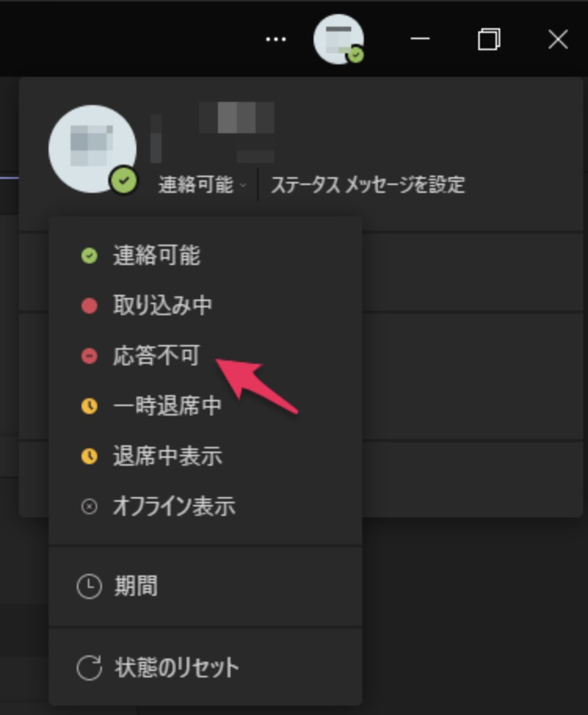Open ステータス メッセージを設定 link
Image resolution: width=588 pixels, height=715 pixels.
[x=368, y=185]
